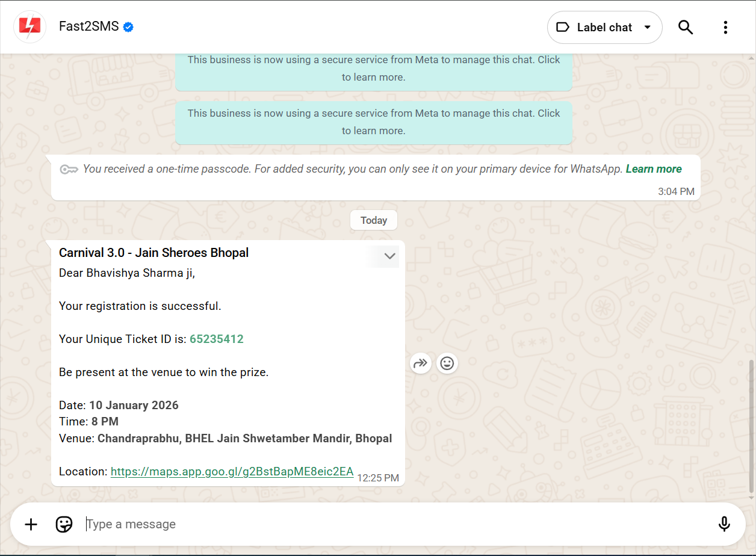
Task: Open Fast2SMS contact info from name
Action: coord(88,26)
